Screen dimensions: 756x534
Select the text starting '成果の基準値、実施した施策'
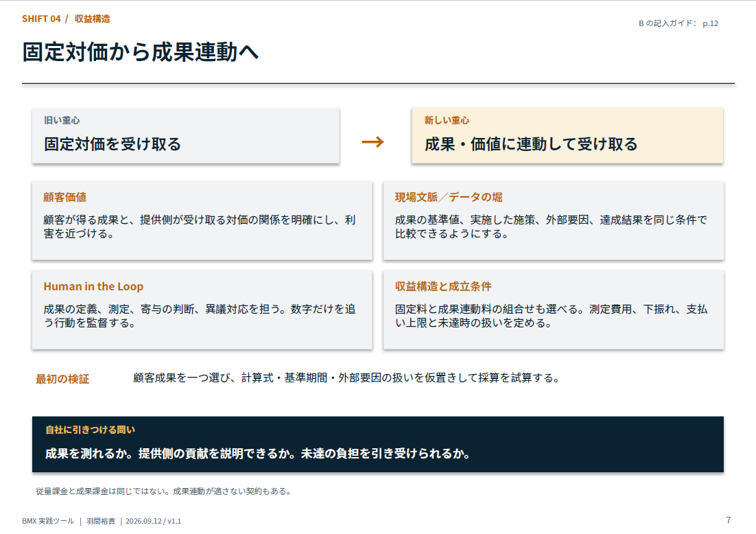pyautogui.click(x=551, y=227)
